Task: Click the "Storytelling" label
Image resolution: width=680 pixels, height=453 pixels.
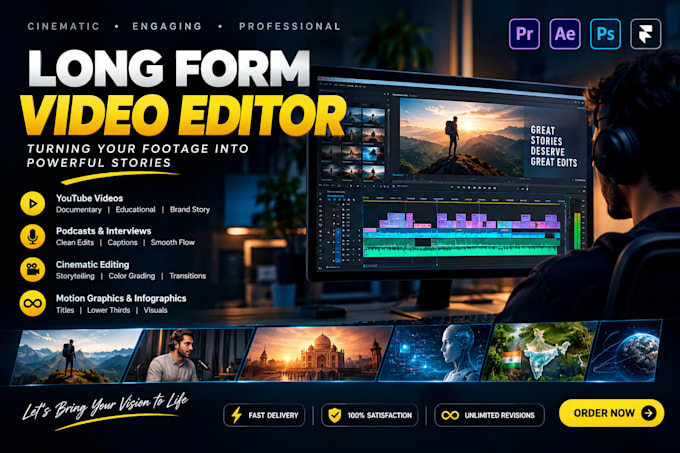Action: pos(75,276)
